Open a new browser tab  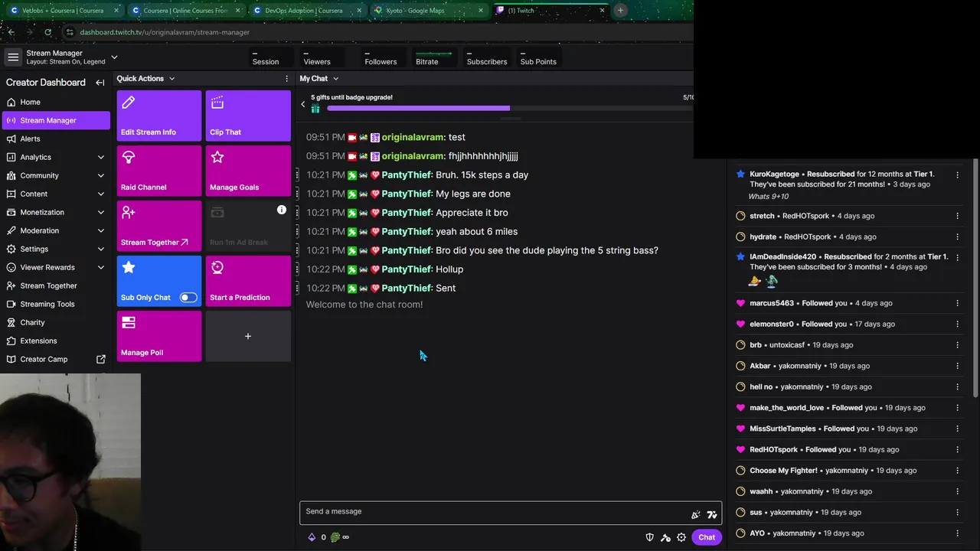(620, 11)
